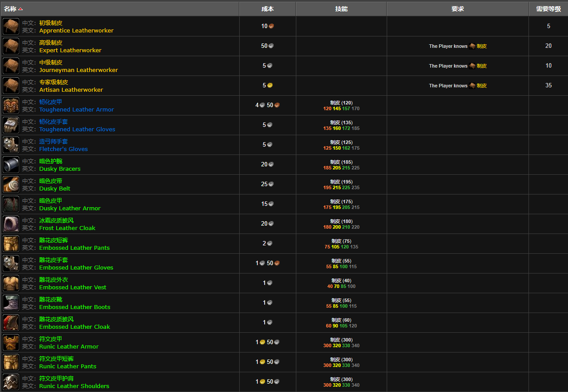Open the 冰霜皮质披风 Chinese name link
The height and width of the screenshot is (392, 568).
coord(57,220)
